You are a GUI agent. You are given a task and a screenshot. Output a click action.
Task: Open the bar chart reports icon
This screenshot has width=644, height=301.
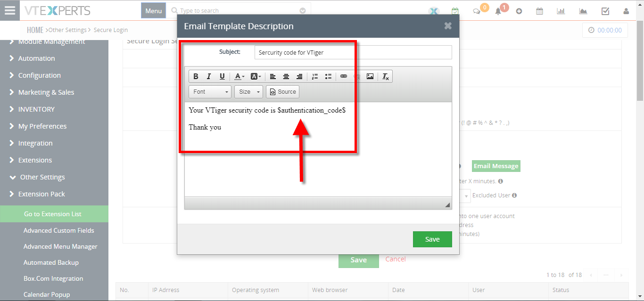tap(561, 11)
